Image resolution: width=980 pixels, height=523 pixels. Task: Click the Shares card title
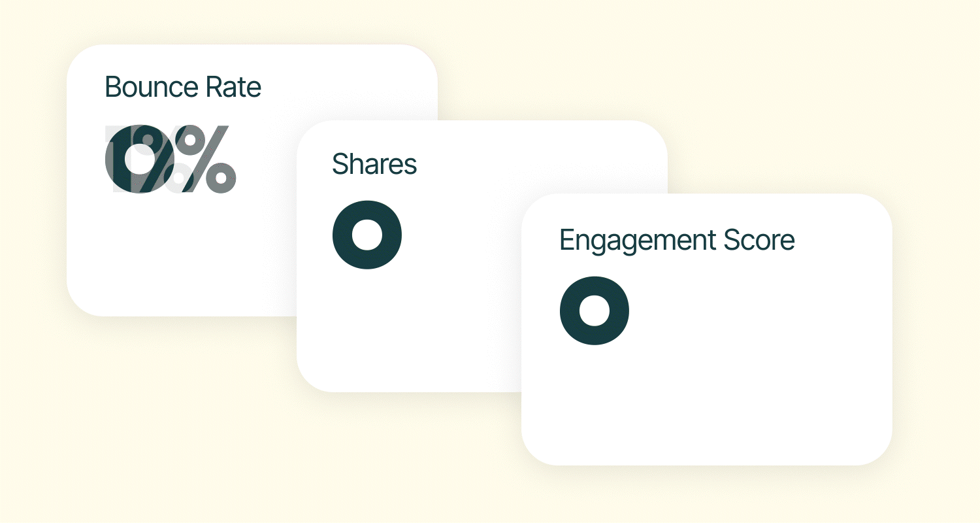[x=374, y=164]
